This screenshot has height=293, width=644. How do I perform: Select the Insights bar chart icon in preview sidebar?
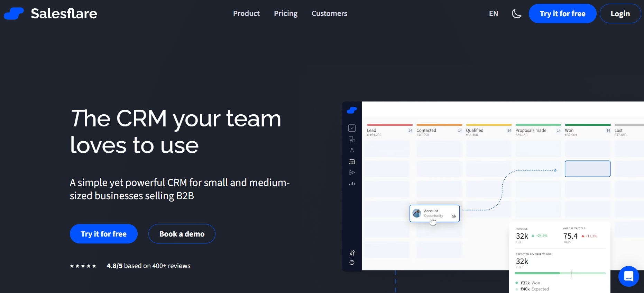352,184
